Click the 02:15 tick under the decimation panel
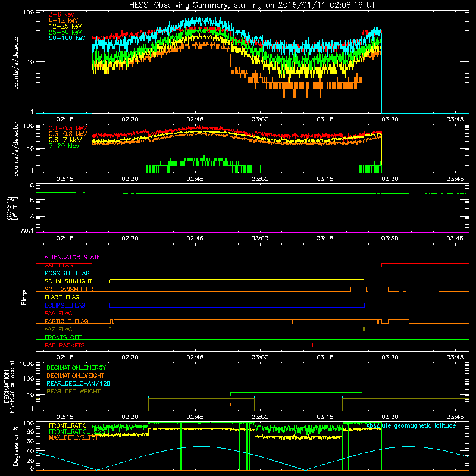The height and width of the screenshot is (476, 476). point(65,417)
